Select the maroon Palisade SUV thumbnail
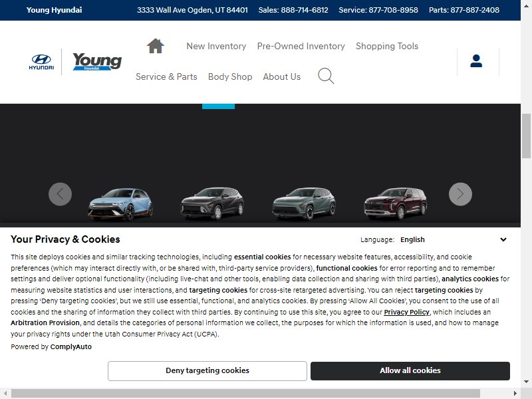The height and width of the screenshot is (399, 532). pos(396,203)
